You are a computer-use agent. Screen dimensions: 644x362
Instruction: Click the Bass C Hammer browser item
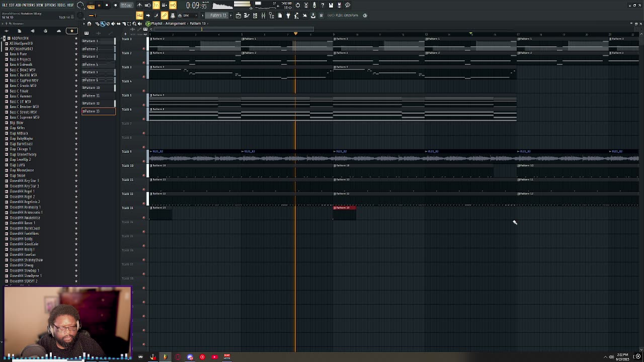[x=21, y=96]
